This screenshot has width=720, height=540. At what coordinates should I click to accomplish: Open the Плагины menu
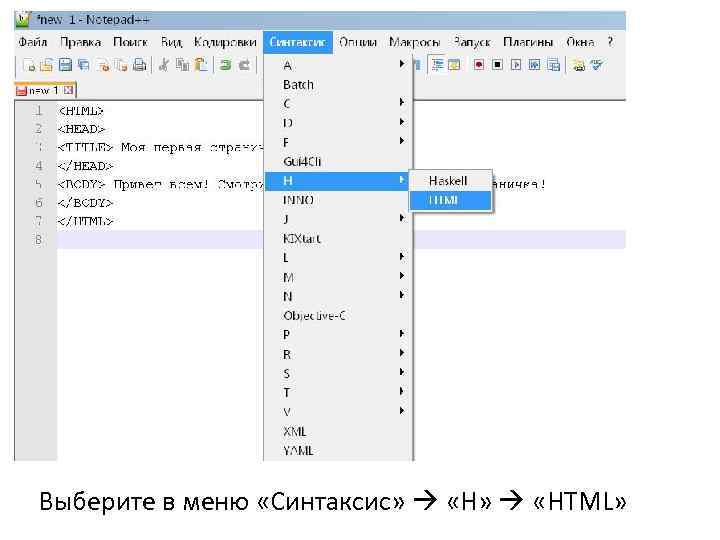528,42
